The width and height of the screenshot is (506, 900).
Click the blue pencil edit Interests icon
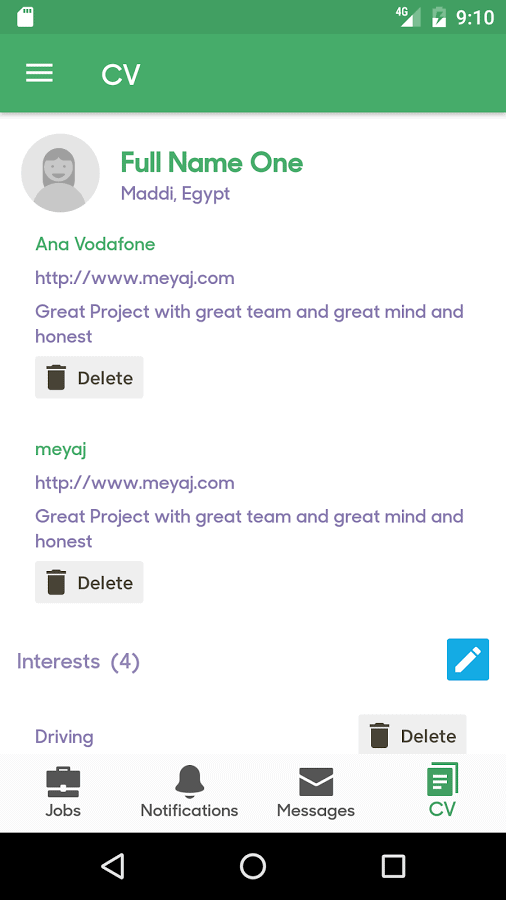tap(468, 660)
